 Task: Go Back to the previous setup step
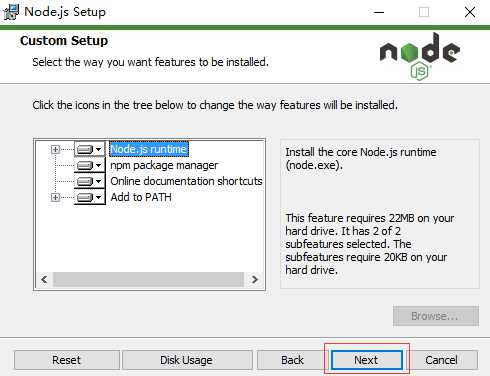coord(292,360)
